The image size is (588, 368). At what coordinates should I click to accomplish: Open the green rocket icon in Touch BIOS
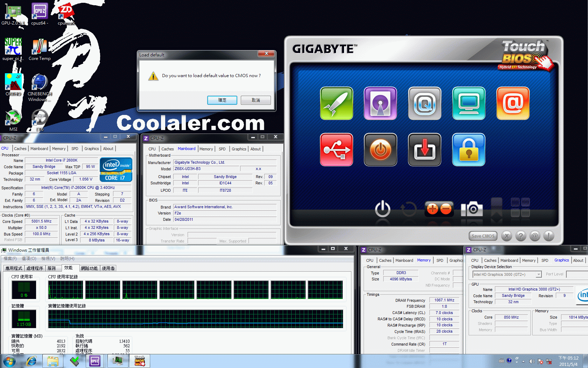tap(336, 103)
